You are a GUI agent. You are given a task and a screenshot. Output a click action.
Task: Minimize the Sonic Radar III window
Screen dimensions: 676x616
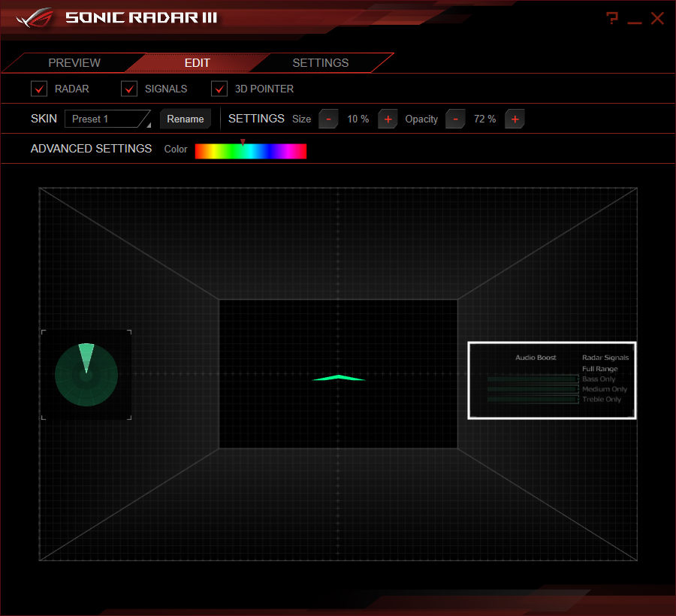pos(634,22)
